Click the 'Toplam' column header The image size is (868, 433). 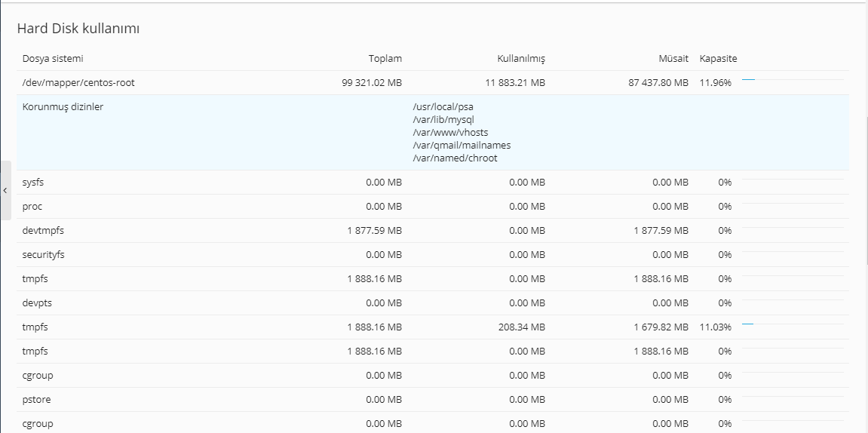click(x=385, y=58)
